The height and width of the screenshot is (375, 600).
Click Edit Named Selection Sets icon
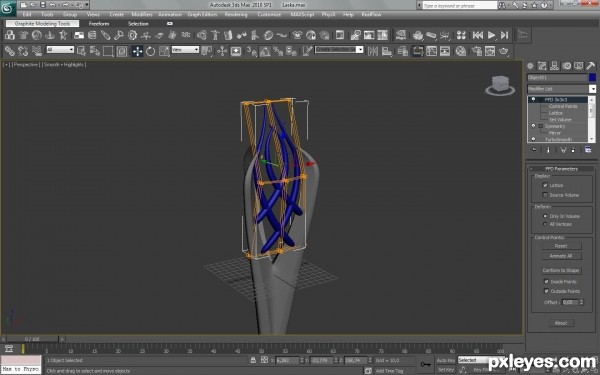tap(307, 51)
